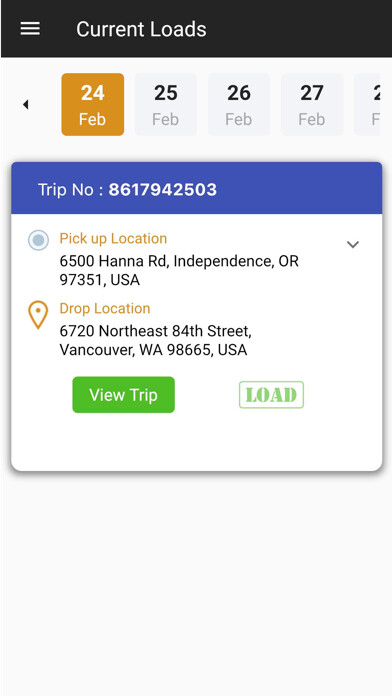This screenshot has width=392, height=696.
Task: Click the blue trip card header bar
Action: click(x=197, y=188)
